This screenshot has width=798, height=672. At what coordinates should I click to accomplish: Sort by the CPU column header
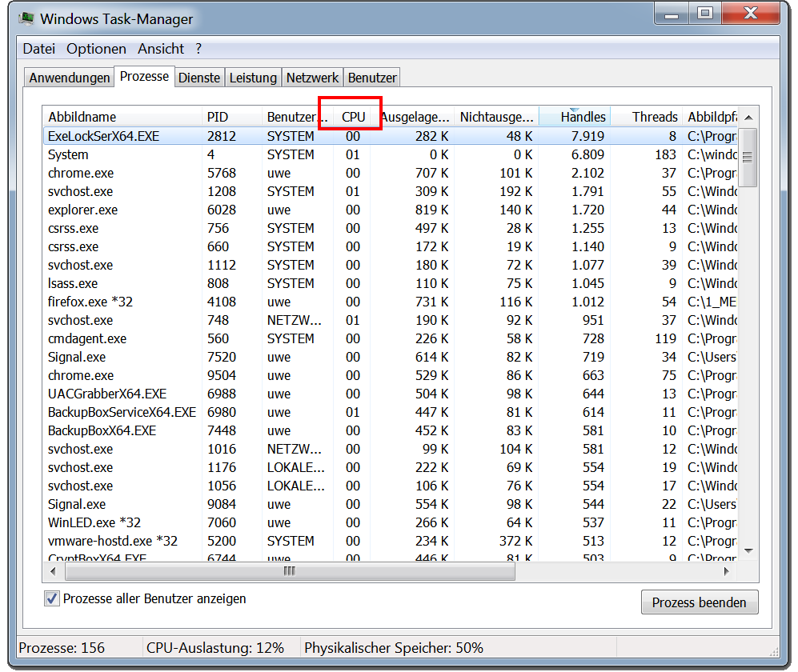click(353, 117)
